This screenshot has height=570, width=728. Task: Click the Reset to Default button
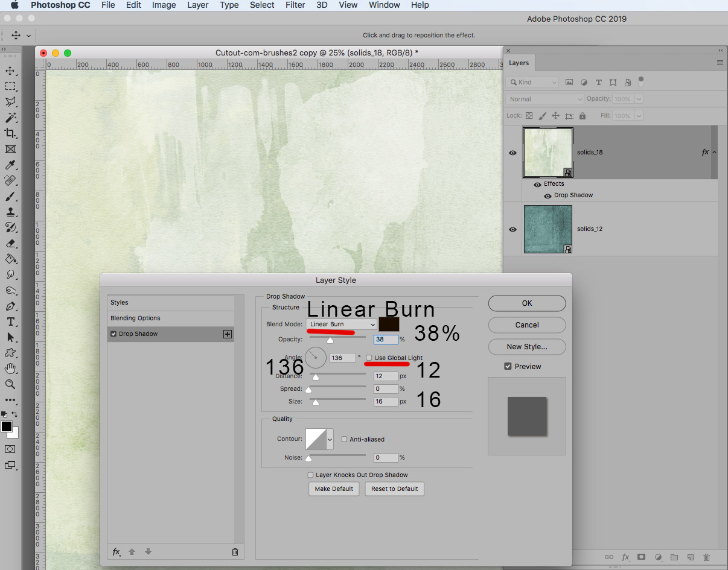click(395, 489)
